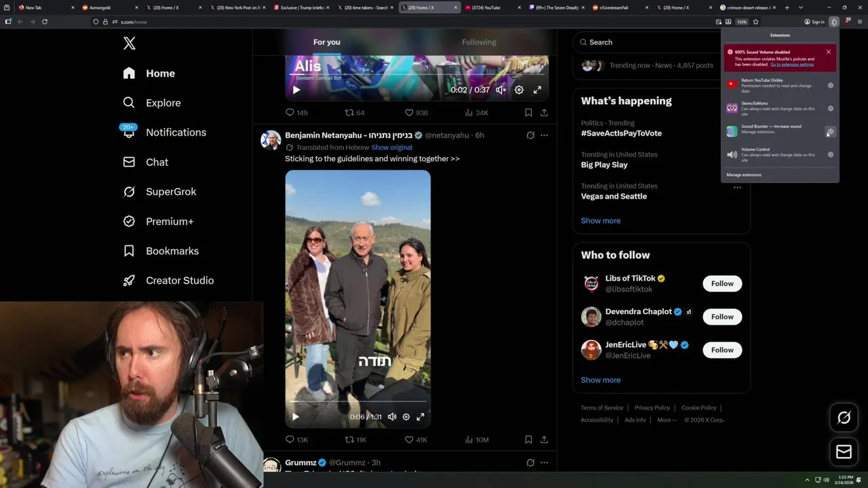Click Go to extension settings link
This screenshot has height=488, width=868.
click(x=792, y=64)
